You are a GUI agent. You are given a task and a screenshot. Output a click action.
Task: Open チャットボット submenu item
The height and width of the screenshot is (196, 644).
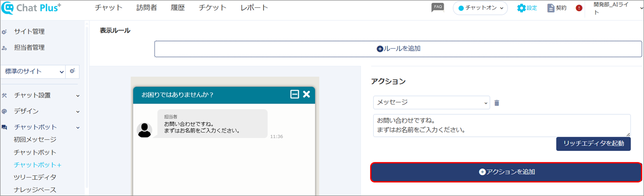click(35, 152)
